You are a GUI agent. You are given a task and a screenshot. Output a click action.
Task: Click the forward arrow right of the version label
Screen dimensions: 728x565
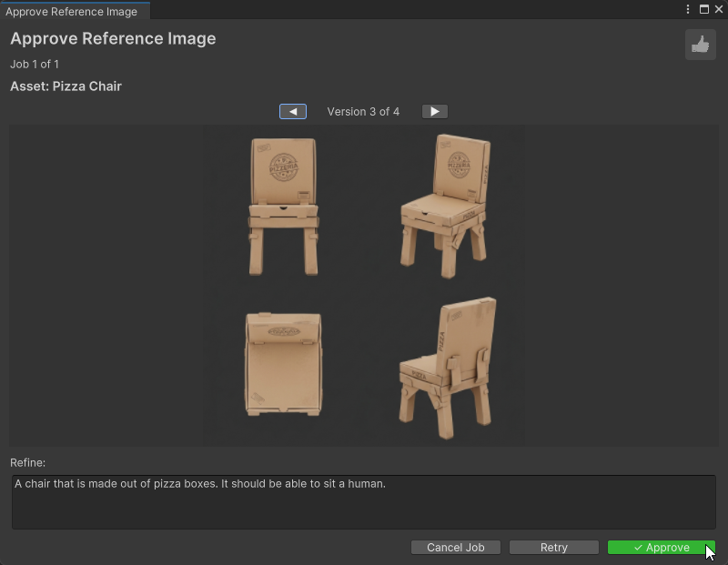coord(434,111)
